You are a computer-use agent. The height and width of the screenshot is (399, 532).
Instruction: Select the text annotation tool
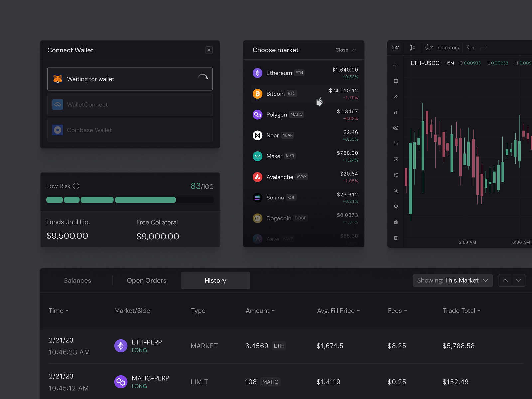pos(396,112)
